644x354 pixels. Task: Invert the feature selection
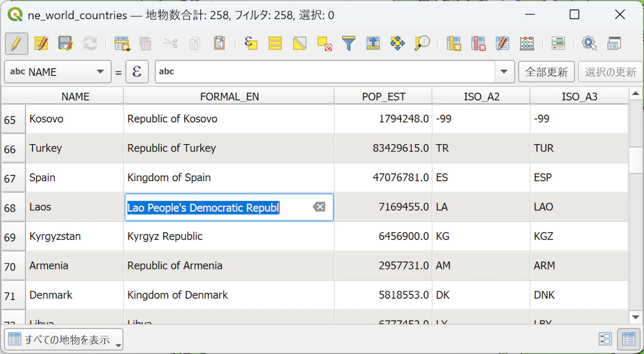click(299, 43)
